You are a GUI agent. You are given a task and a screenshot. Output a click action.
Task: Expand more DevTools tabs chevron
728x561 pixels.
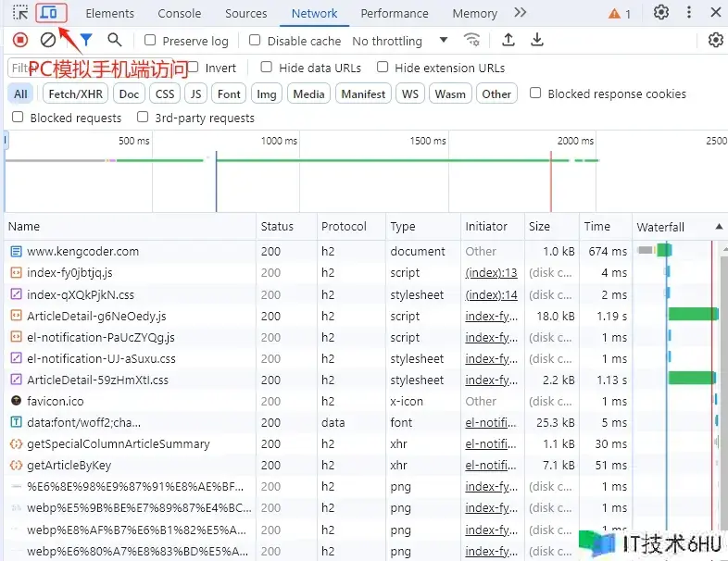pyautogui.click(x=521, y=13)
